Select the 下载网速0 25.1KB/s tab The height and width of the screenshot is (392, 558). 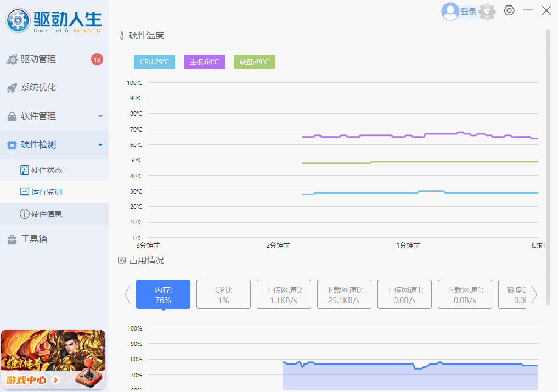tap(344, 294)
